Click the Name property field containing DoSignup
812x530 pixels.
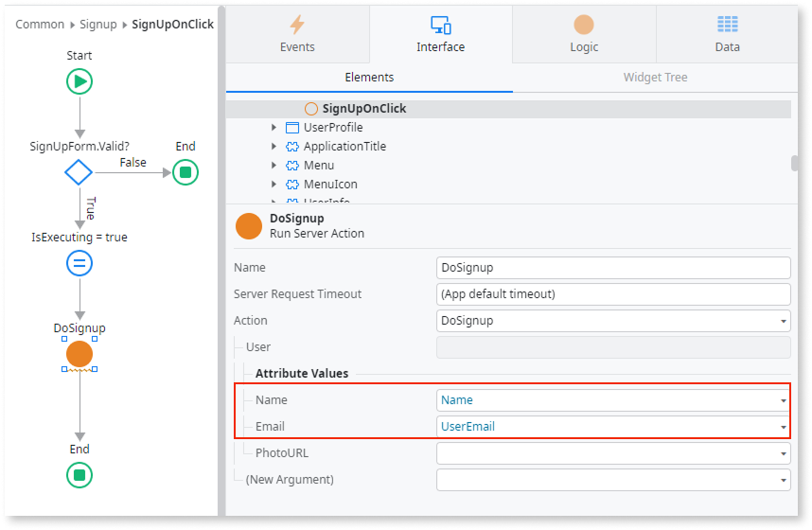click(x=613, y=268)
